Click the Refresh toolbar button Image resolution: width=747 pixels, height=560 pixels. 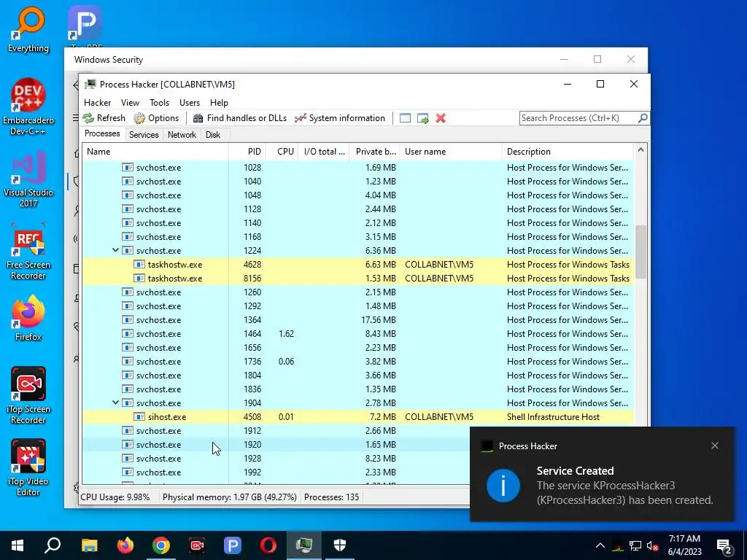coord(104,118)
